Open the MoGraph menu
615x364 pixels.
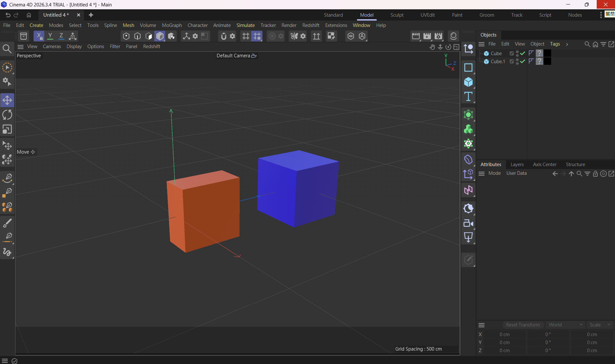(172, 25)
